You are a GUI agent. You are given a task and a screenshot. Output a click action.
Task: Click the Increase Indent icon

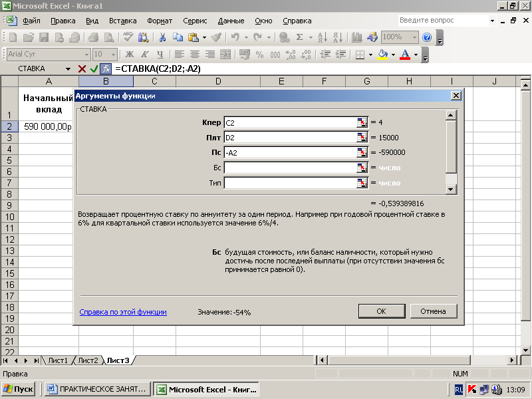click(340, 55)
